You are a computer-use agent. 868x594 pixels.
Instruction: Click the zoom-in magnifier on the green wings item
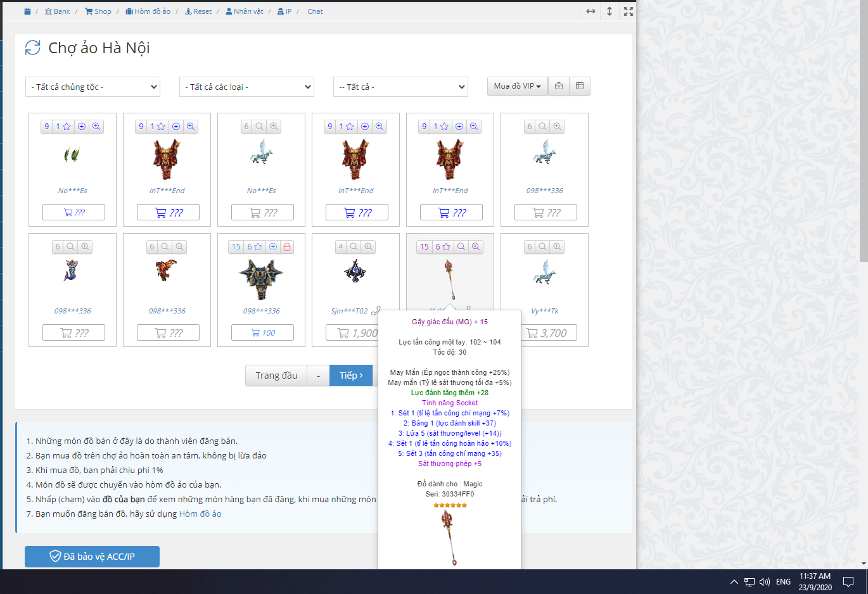coord(96,127)
